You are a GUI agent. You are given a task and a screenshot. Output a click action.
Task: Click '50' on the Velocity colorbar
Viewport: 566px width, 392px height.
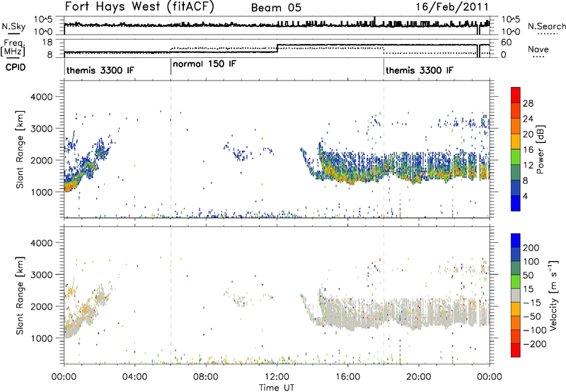point(528,275)
